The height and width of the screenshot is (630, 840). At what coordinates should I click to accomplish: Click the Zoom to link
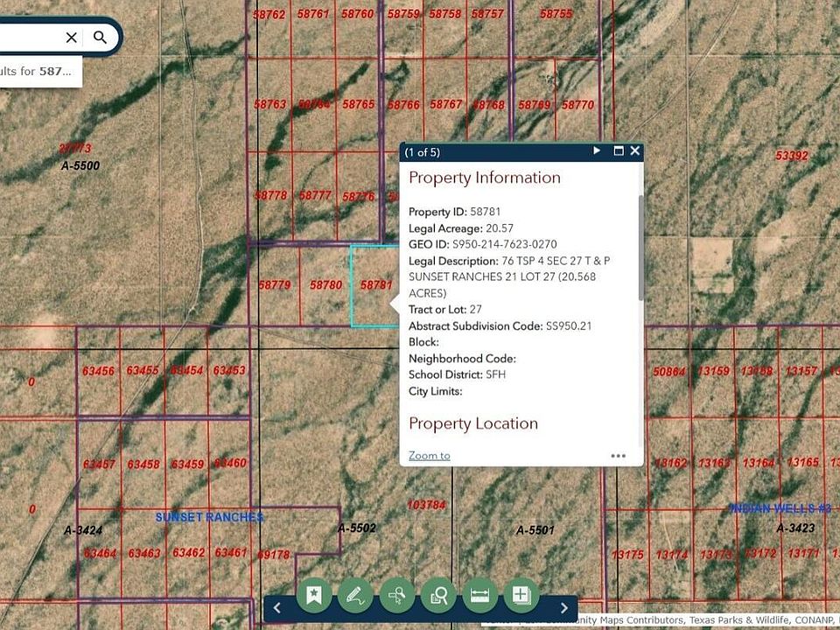tap(429, 456)
